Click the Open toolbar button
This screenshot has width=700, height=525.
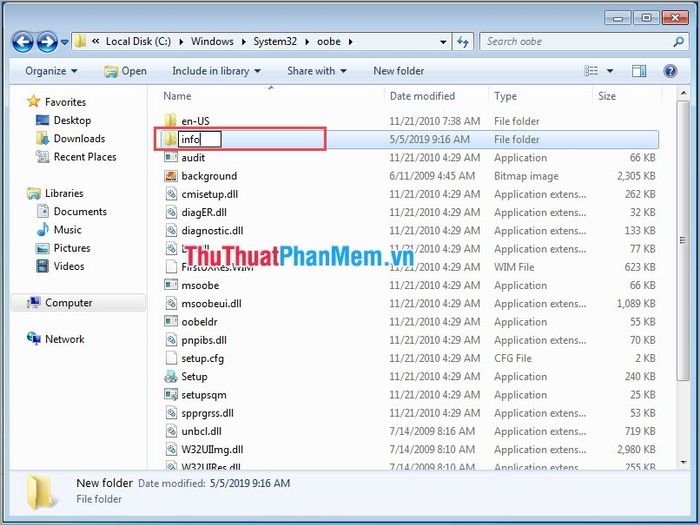pyautogui.click(x=125, y=71)
